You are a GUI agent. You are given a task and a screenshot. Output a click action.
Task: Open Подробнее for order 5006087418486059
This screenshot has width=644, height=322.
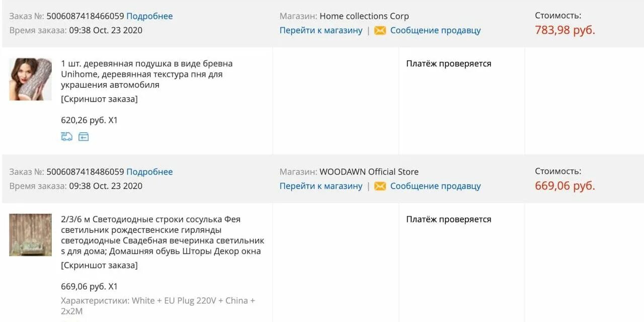[149, 172]
